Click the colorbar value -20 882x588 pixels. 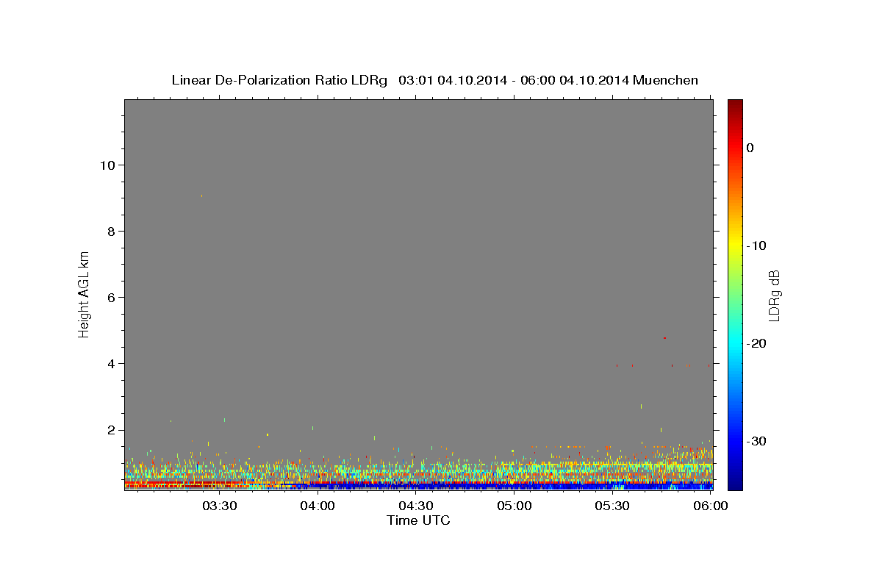coord(756,343)
